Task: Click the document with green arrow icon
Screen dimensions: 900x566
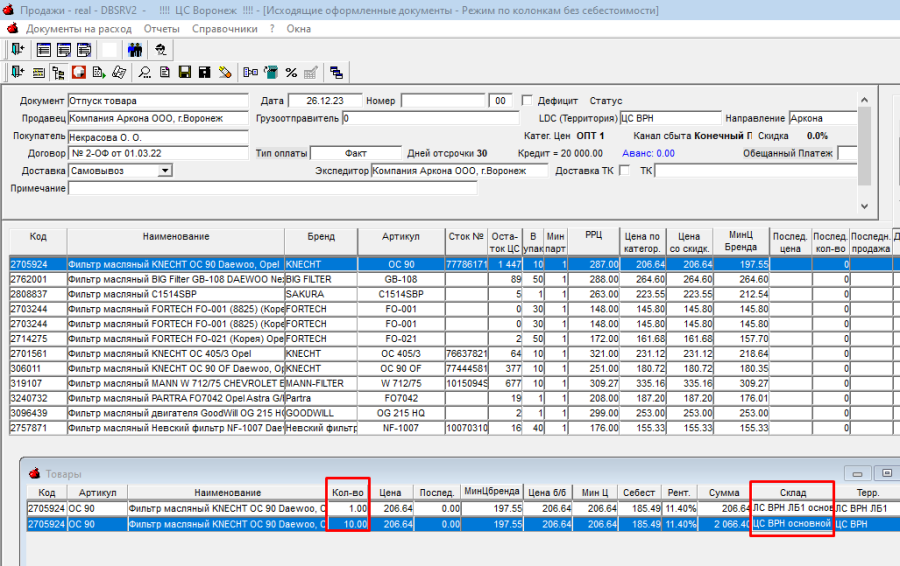Action: (99, 72)
